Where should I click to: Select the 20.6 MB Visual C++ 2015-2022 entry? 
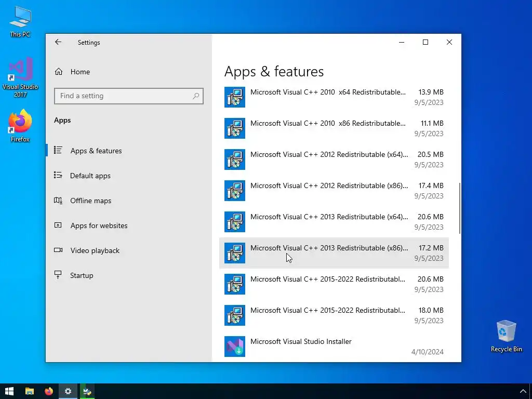[x=334, y=284]
